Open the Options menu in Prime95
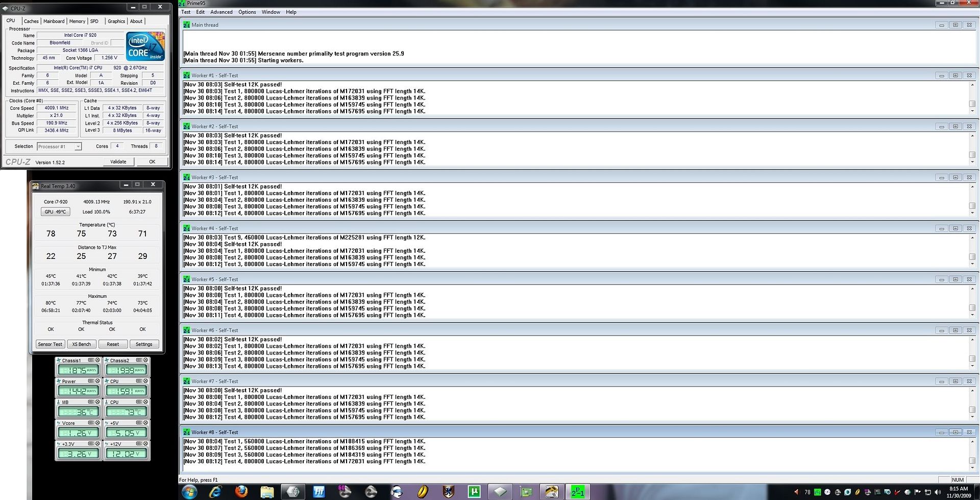This screenshot has height=500, width=980. [247, 12]
